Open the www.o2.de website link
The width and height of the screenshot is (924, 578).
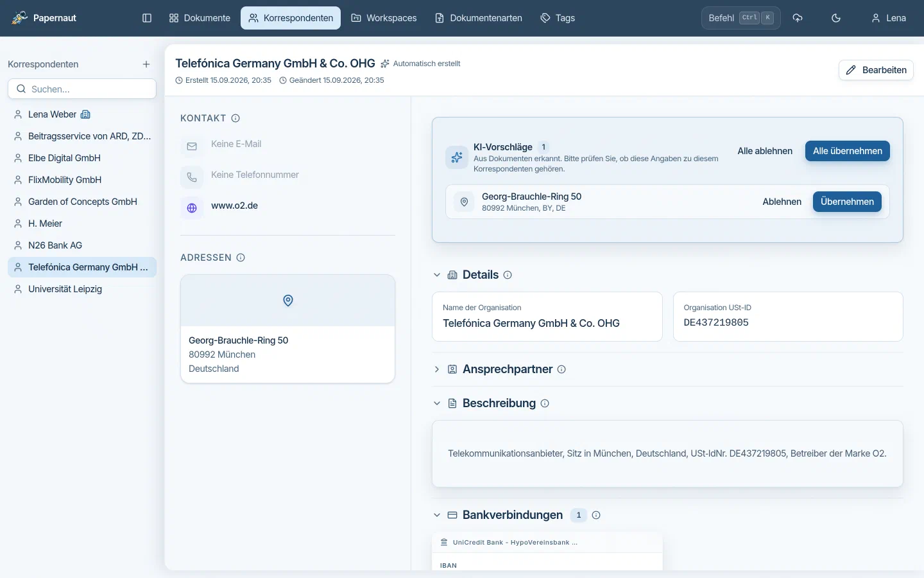pyautogui.click(x=234, y=206)
